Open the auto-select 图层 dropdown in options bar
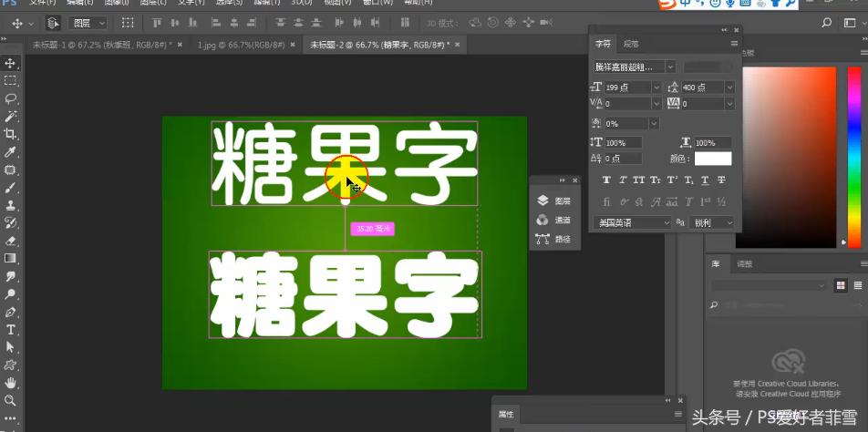The width and height of the screenshot is (868, 432). tap(88, 23)
